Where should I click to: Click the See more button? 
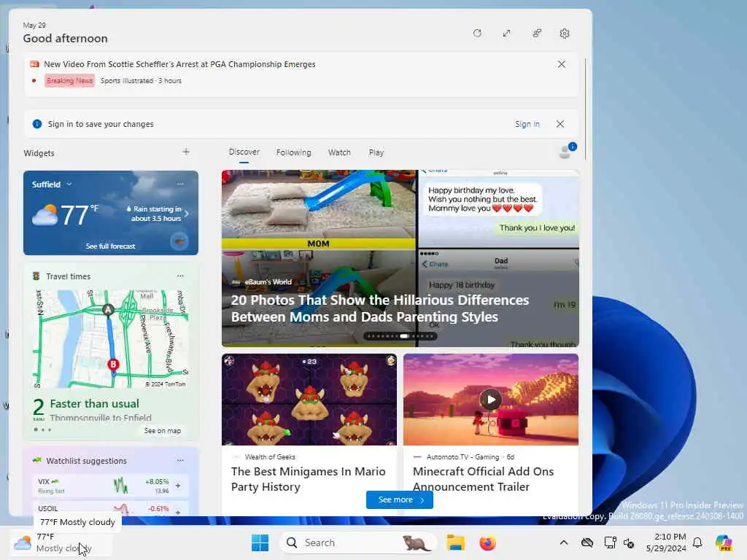coord(400,499)
